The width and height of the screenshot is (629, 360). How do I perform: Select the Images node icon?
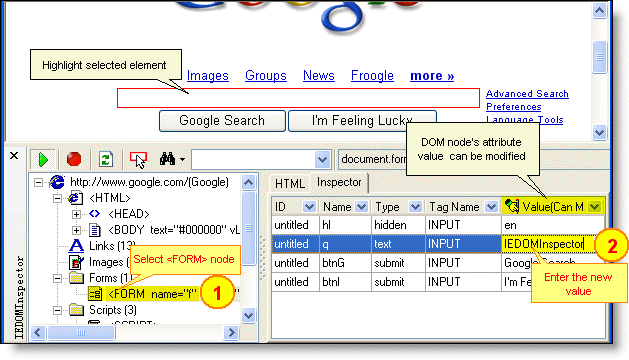coord(76,262)
